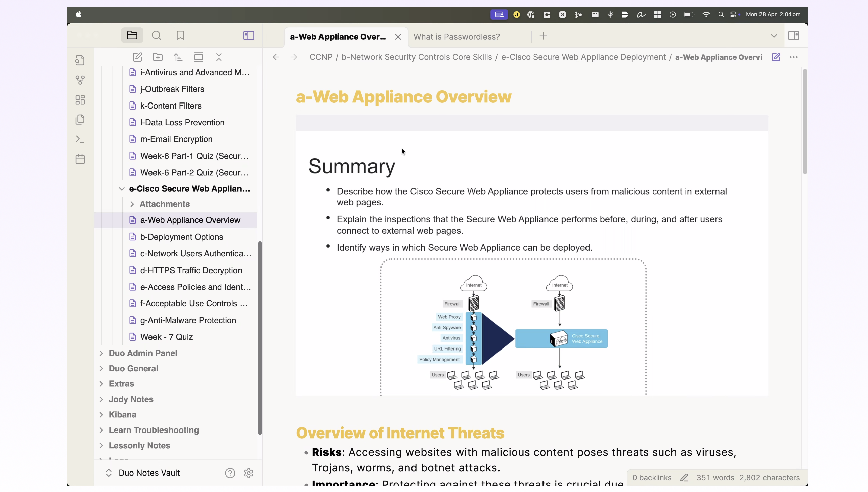Open daily note calendar icon
Viewport: 868px width, 492px height.
coord(80,159)
